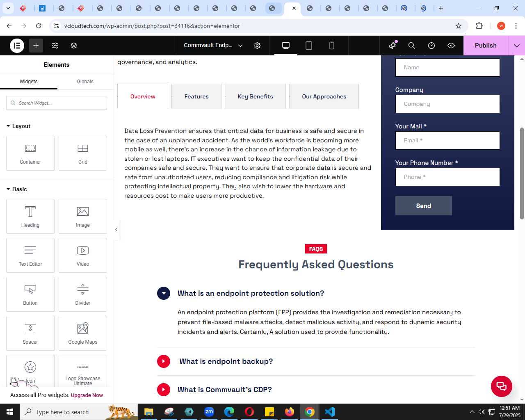525x420 pixels.
Task: Open Site Settings sliders icon
Action: coord(55,46)
